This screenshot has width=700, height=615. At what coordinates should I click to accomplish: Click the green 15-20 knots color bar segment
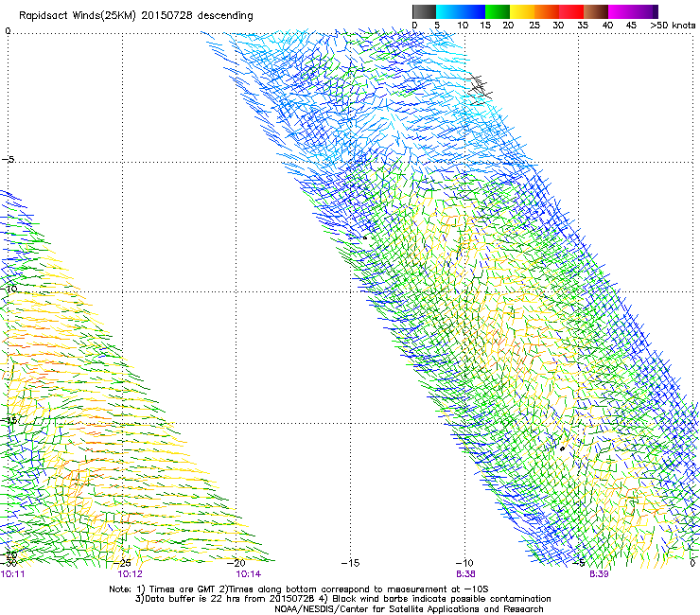(x=498, y=11)
